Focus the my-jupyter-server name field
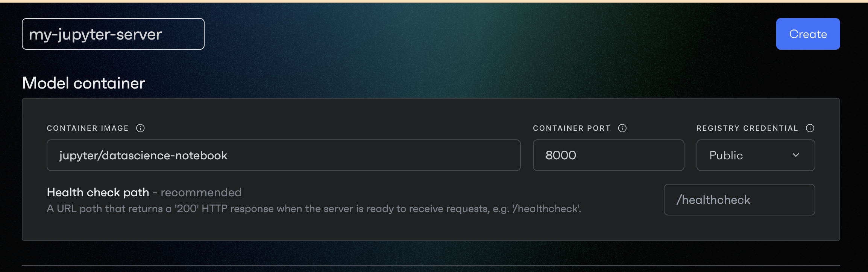 [113, 34]
